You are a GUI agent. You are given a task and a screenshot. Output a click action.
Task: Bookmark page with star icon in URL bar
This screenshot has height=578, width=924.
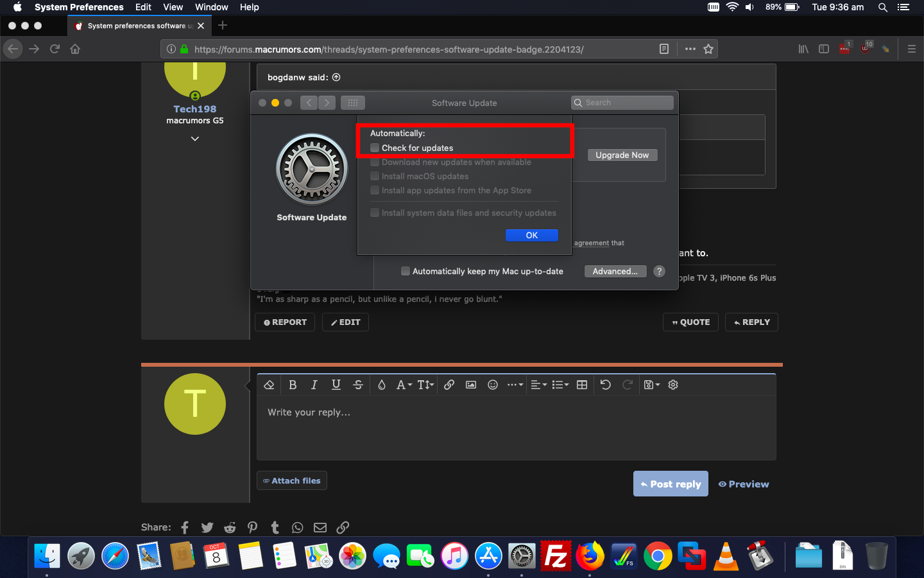point(708,49)
